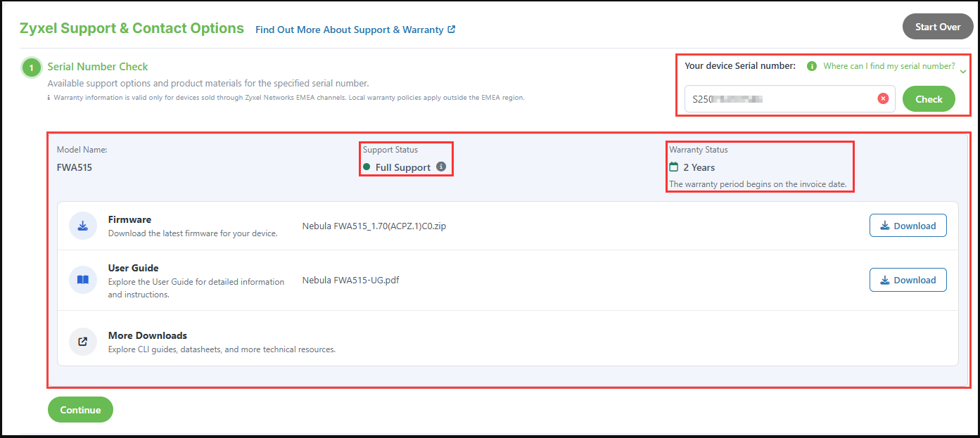Clear the serial number with red X icon
The image size is (980, 438).
tap(883, 99)
